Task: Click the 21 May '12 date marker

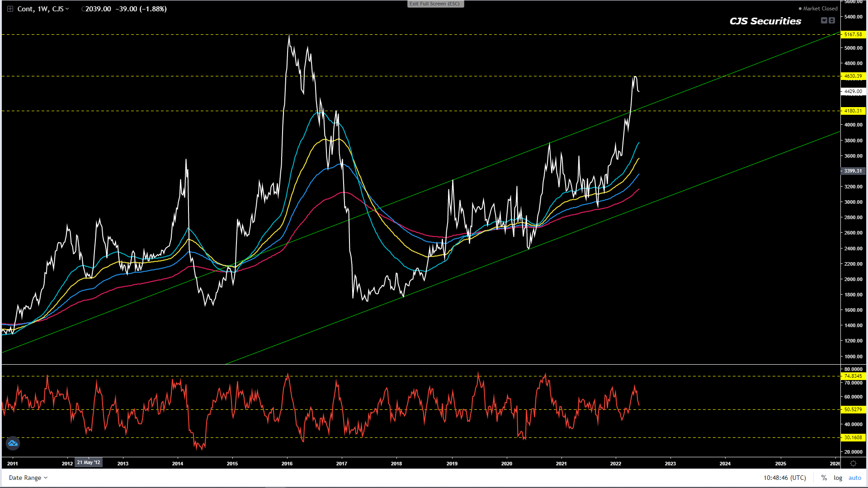Action: [89, 462]
